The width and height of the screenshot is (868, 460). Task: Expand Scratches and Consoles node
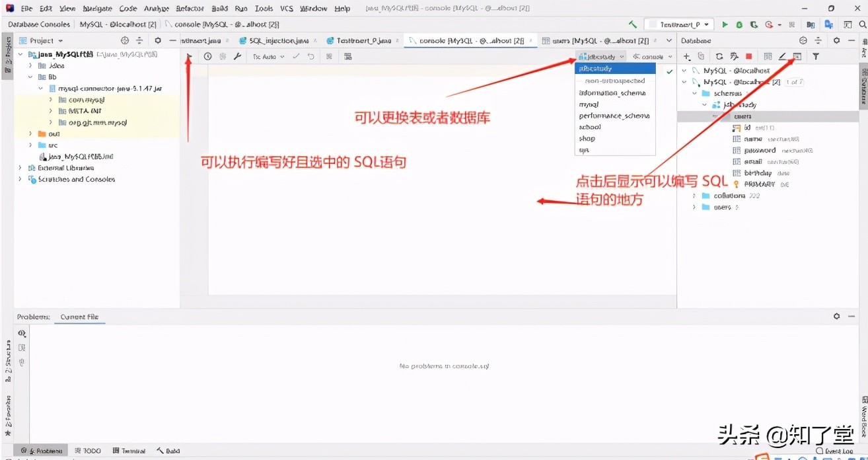coord(20,179)
